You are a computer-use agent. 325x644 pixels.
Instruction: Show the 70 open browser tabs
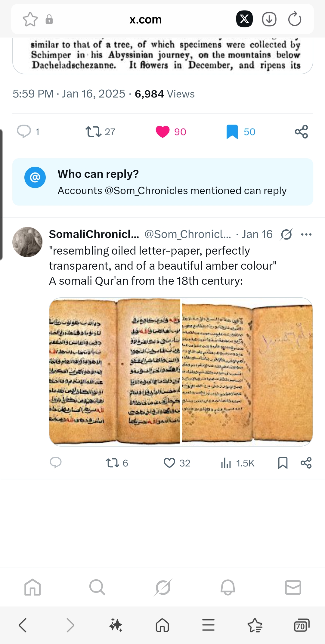(x=301, y=625)
